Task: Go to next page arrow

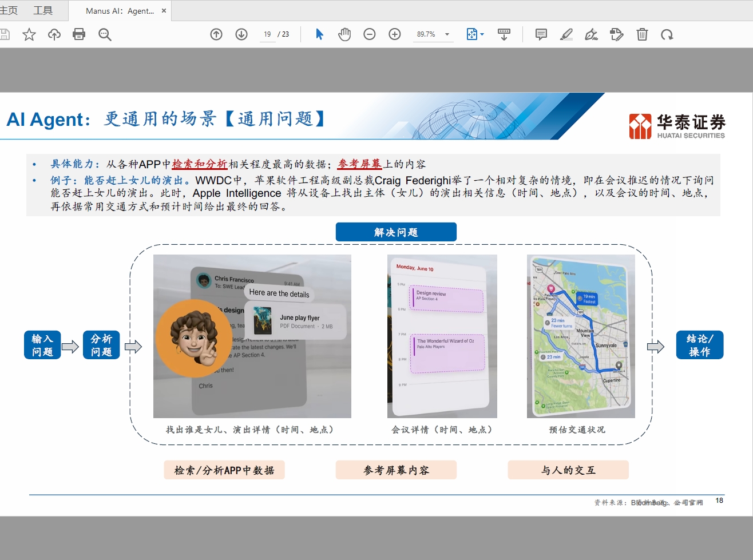Action: point(241,34)
